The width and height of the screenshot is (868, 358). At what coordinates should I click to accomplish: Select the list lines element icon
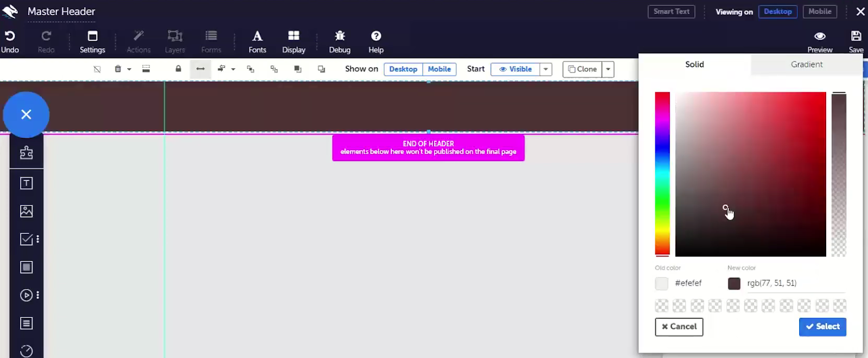click(26, 324)
